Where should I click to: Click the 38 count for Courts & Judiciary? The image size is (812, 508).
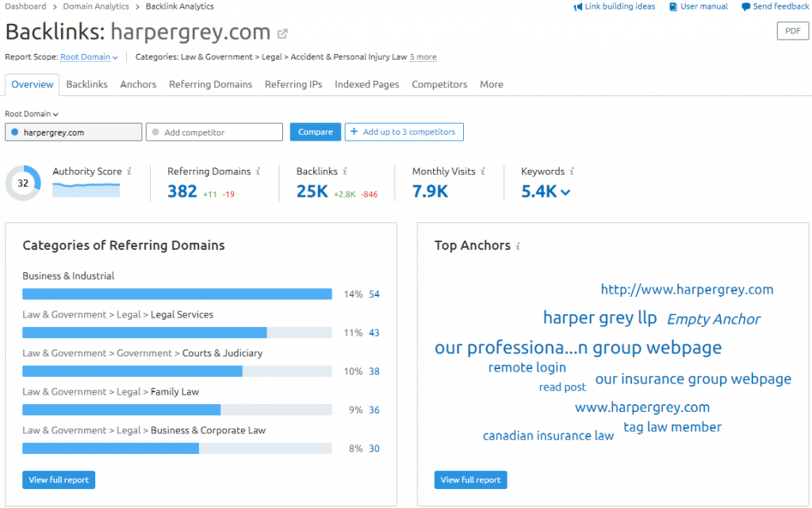point(374,371)
